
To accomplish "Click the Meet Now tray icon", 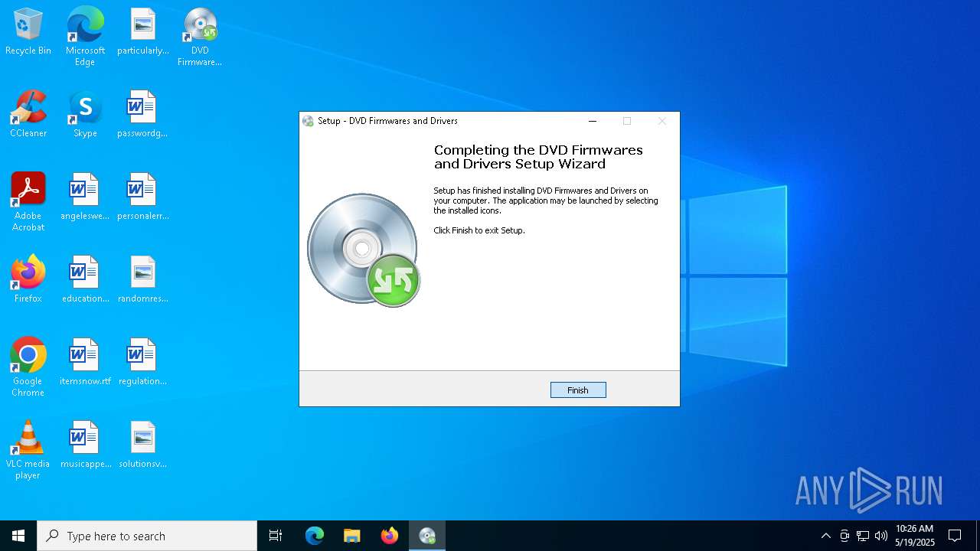I will 844,536.
